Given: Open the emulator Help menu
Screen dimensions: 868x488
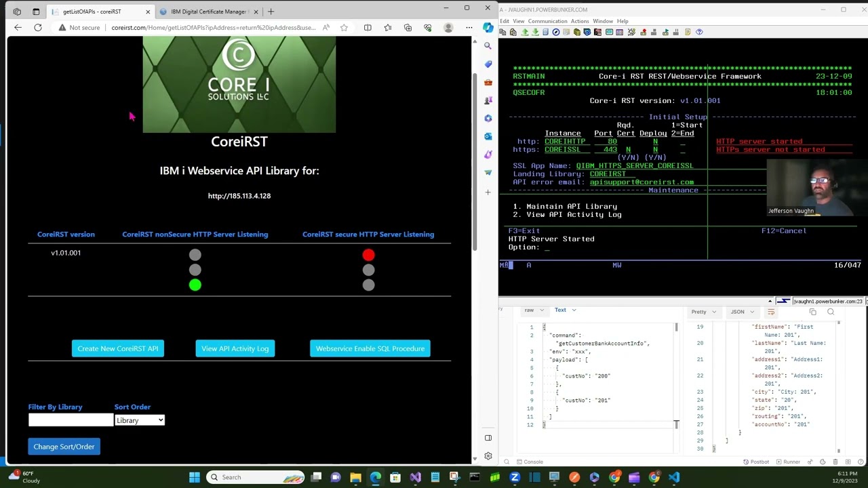Looking at the screenshot, I should tap(623, 21).
